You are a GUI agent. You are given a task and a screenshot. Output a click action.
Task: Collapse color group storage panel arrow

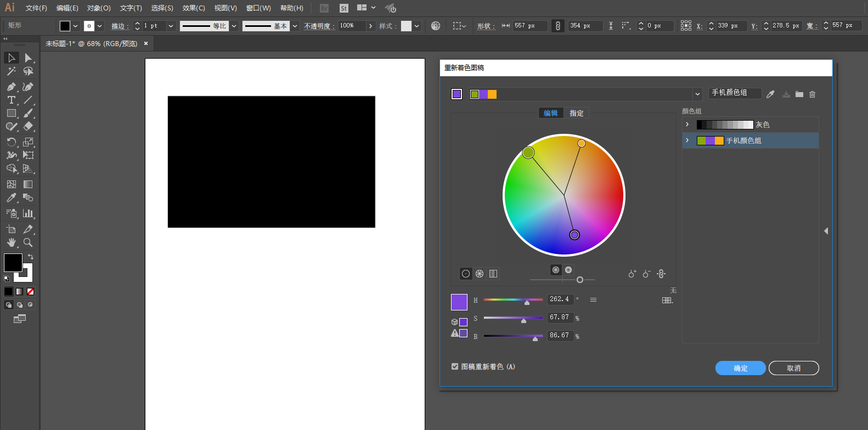tap(826, 231)
